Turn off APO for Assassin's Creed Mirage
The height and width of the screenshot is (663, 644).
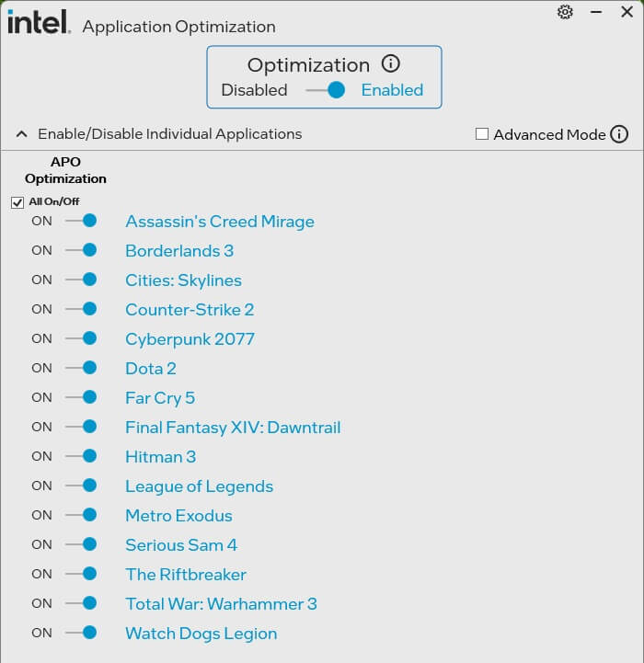[x=81, y=221]
